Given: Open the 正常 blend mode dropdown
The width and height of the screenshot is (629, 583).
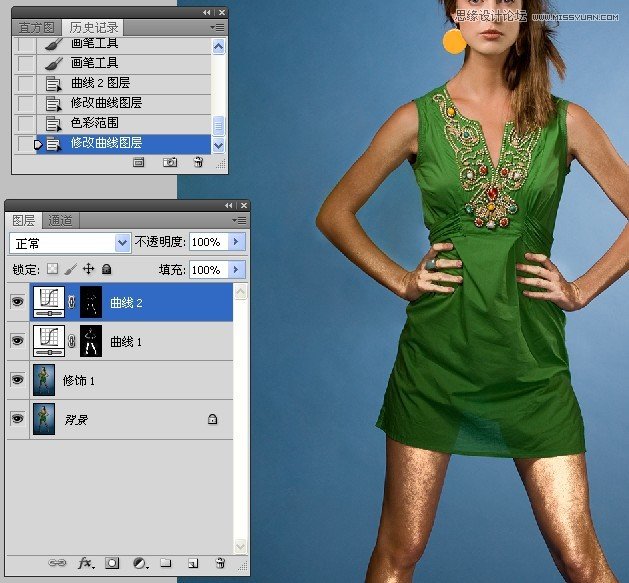Looking at the screenshot, I should coord(70,242).
